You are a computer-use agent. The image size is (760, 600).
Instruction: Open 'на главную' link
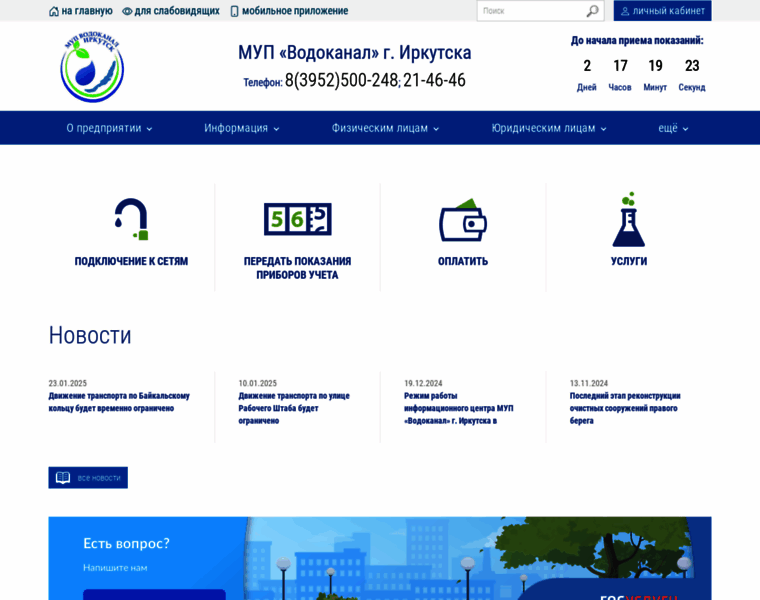tap(87, 11)
